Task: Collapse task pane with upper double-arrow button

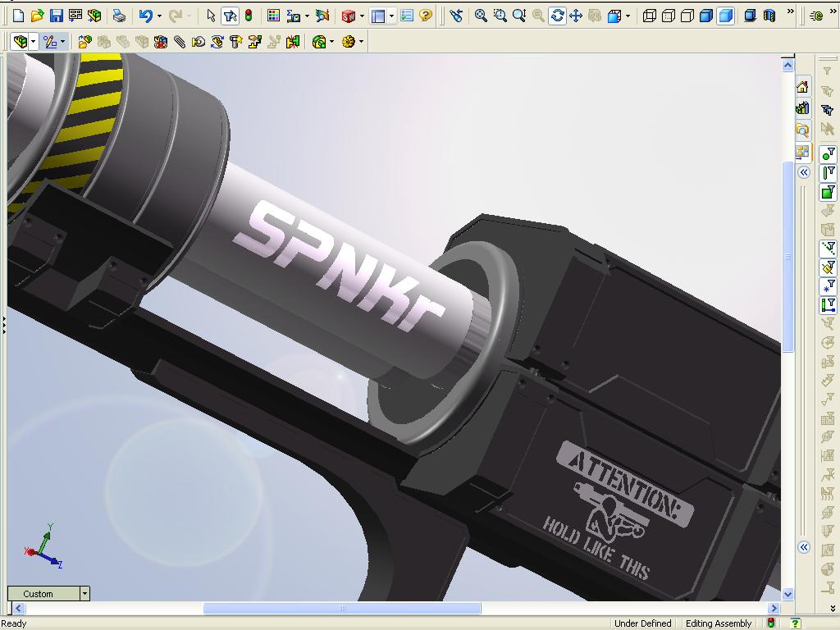Action: tap(803, 172)
